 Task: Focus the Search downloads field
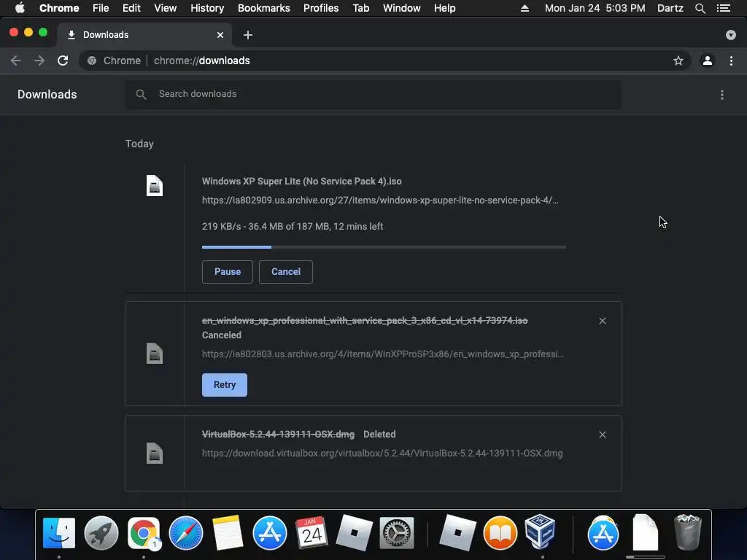pyautogui.click(x=373, y=94)
